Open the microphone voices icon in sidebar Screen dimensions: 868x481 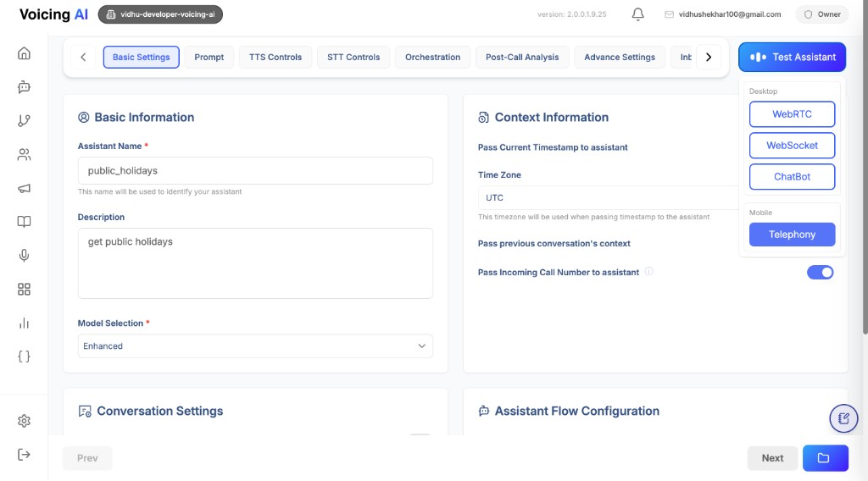24,256
